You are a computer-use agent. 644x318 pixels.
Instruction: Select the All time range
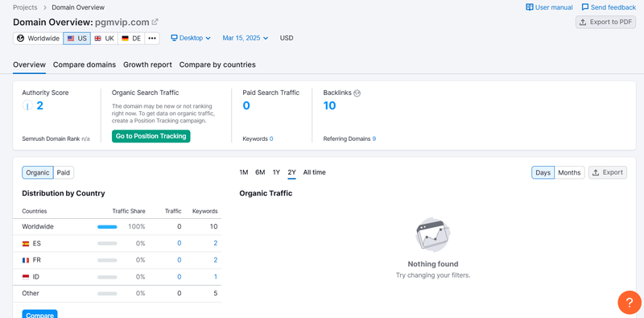point(314,172)
